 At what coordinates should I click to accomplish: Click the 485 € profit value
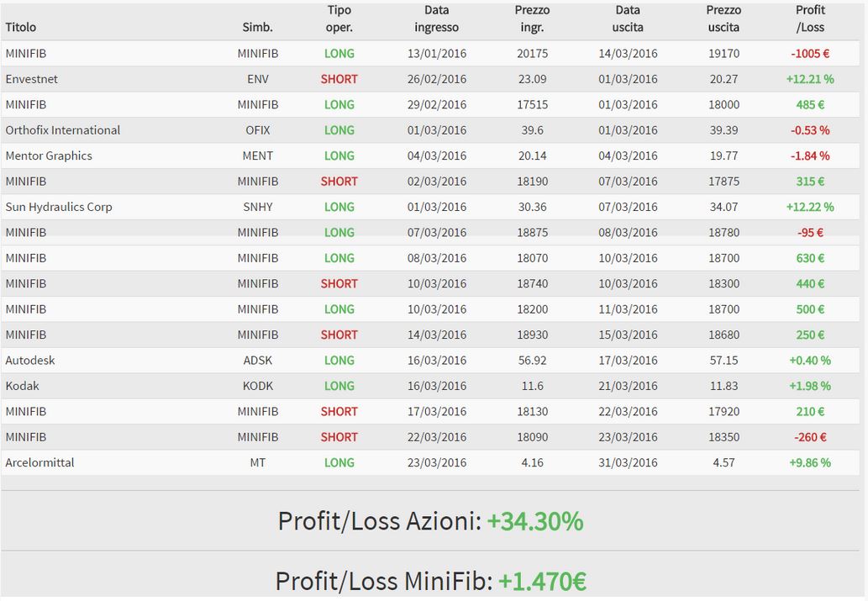point(810,105)
